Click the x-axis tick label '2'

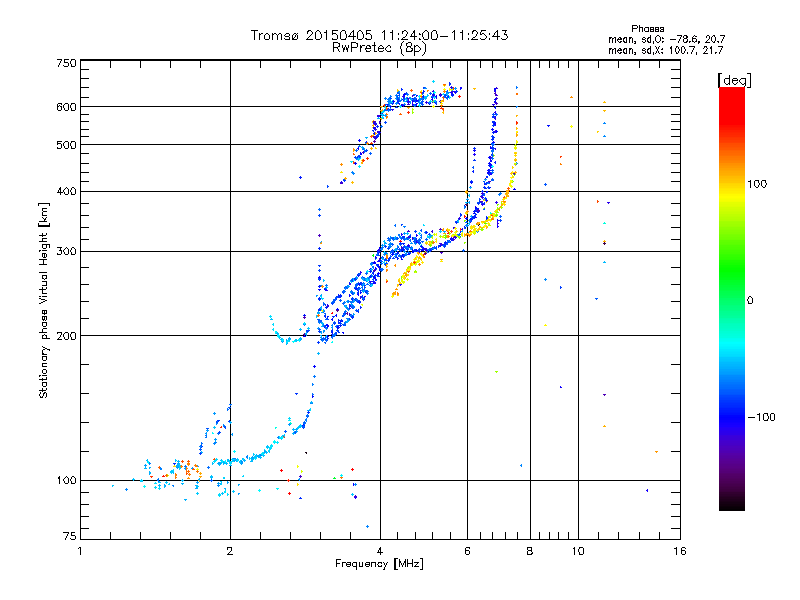coord(230,551)
